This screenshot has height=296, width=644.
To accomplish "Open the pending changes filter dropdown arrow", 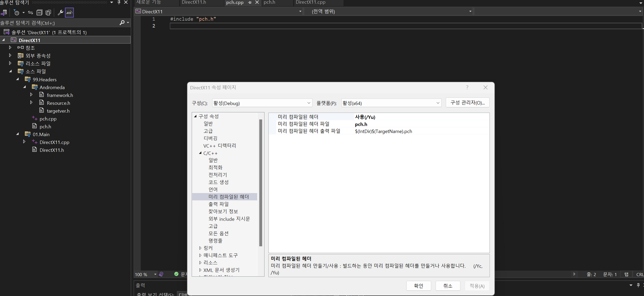I will click(24, 13).
